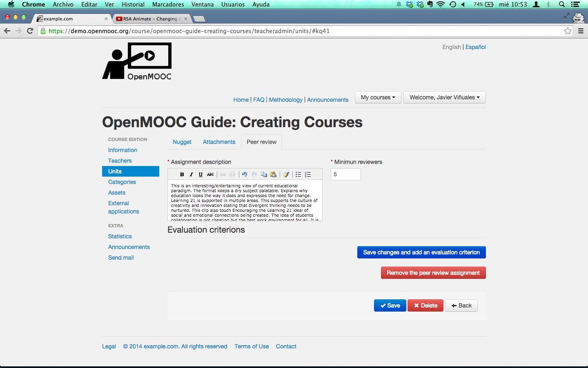This screenshot has width=588, height=368.
Task: Go forward using the browser forward arrow
Action: coord(18,31)
